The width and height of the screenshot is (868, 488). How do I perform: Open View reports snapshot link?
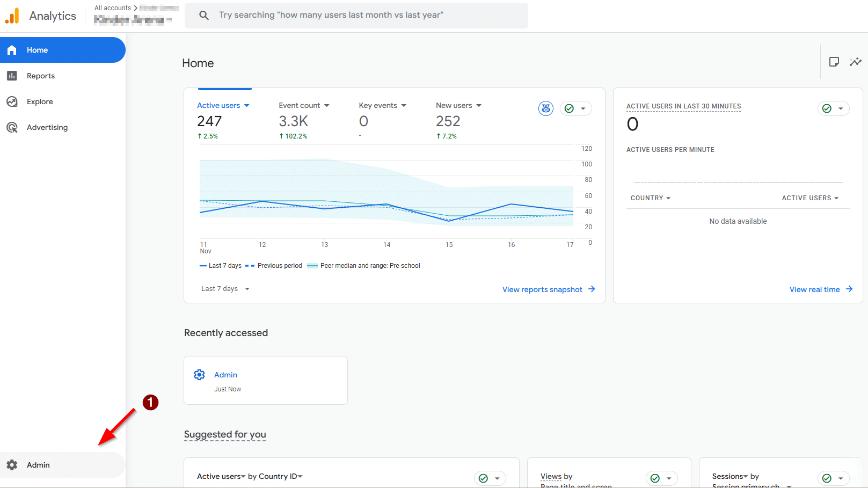point(549,289)
